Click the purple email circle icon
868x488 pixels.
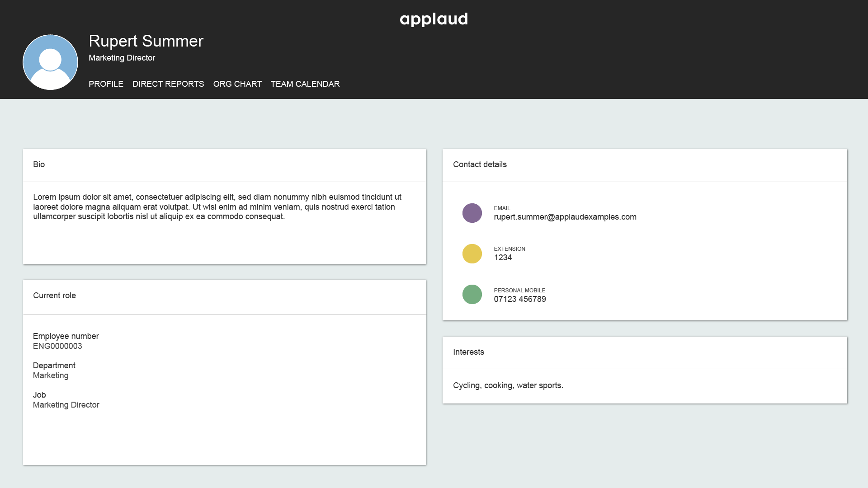[472, 213]
